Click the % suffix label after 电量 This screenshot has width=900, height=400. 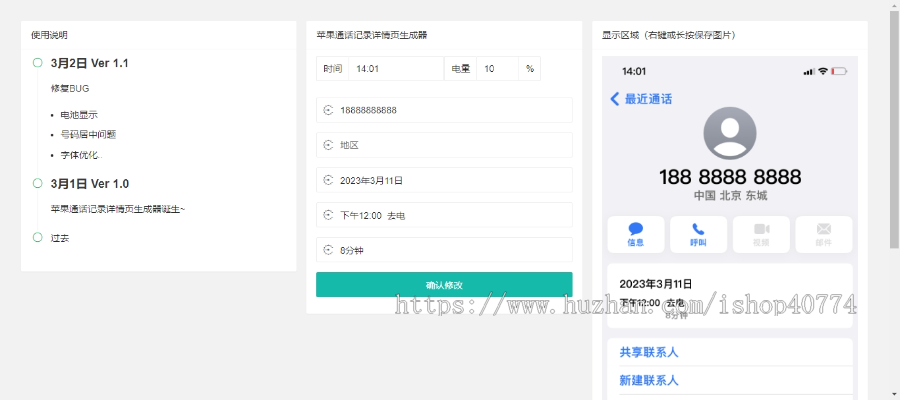530,69
